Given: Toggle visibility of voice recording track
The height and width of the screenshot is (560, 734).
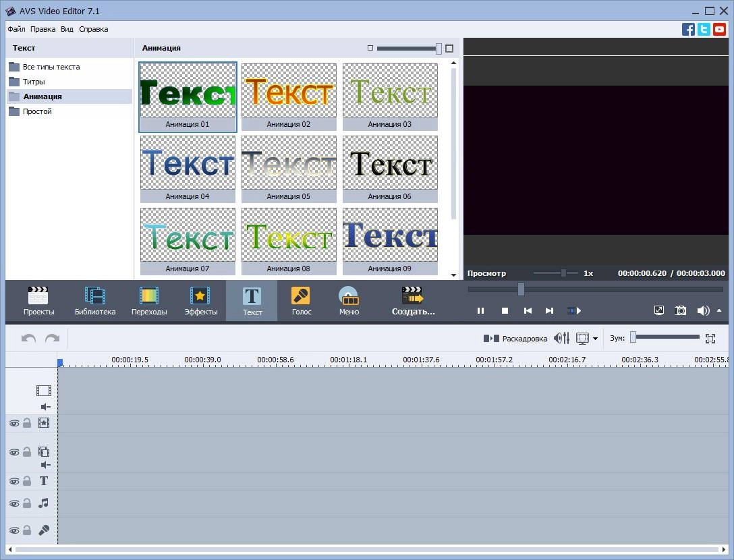Looking at the screenshot, I should 14,530.
